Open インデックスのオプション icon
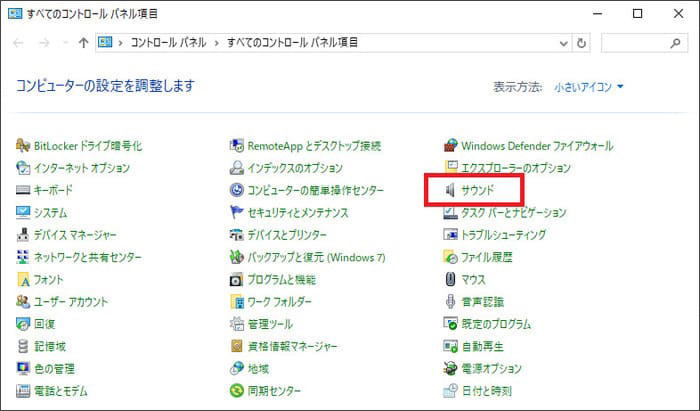This screenshot has height=411, width=700. click(237, 168)
